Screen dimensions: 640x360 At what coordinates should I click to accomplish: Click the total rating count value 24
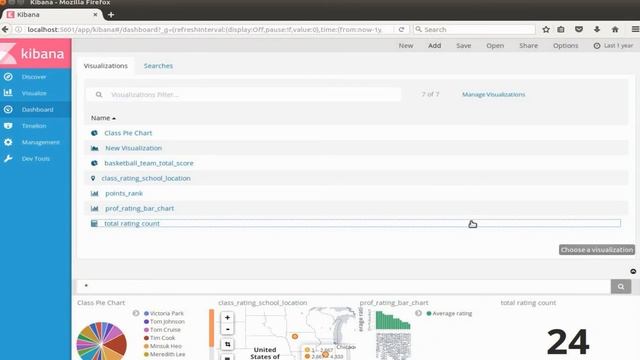point(568,342)
